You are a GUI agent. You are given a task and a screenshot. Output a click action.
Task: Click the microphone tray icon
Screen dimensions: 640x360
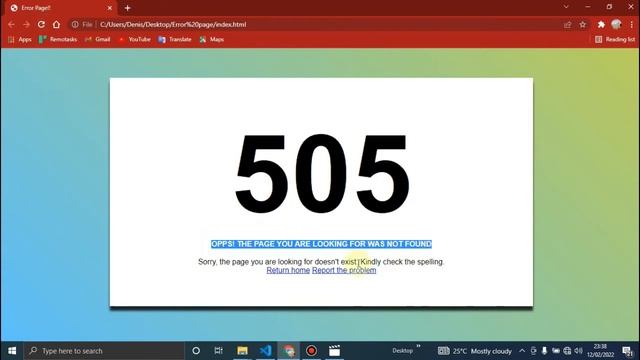click(x=544, y=351)
